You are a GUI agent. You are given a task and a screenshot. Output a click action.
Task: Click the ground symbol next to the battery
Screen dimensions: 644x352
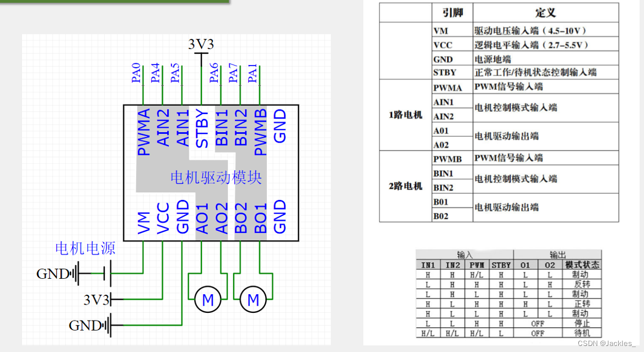pyautogui.click(x=75, y=274)
